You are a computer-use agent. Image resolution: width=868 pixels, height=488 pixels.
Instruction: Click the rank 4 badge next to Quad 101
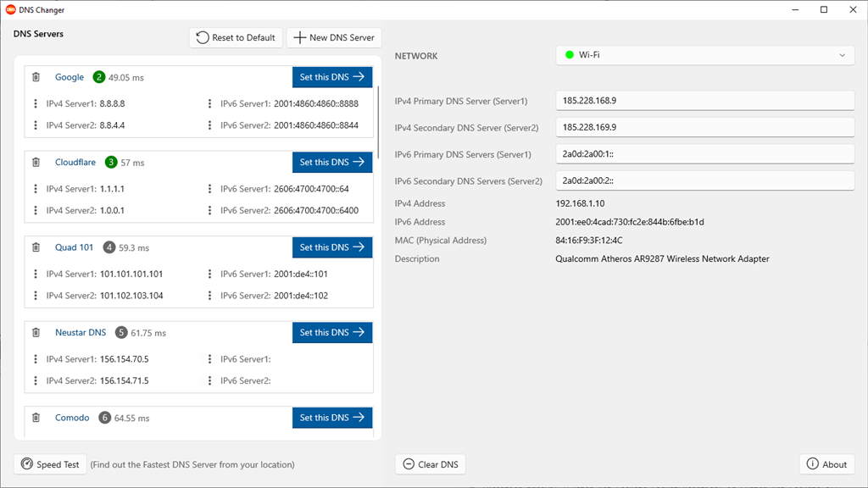click(x=109, y=247)
